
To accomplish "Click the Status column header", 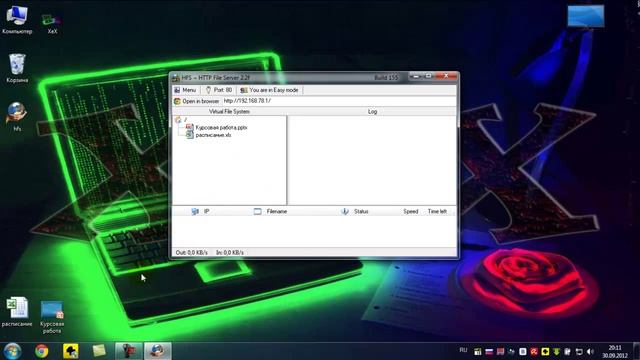I will click(355, 211).
